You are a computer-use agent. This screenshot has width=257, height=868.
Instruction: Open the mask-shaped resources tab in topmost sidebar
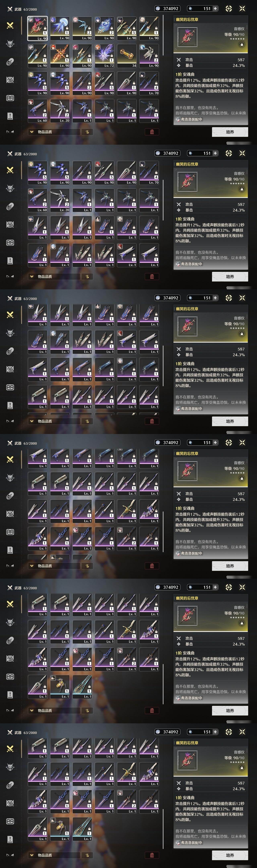[x=10, y=98]
